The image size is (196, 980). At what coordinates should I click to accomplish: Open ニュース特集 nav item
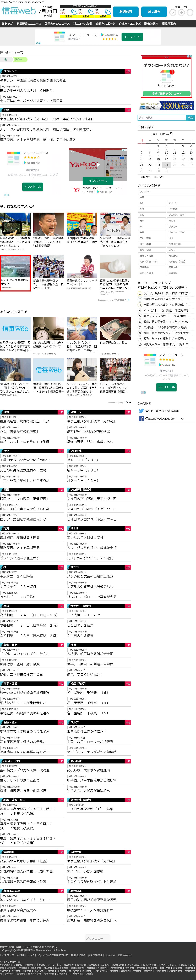83,24
